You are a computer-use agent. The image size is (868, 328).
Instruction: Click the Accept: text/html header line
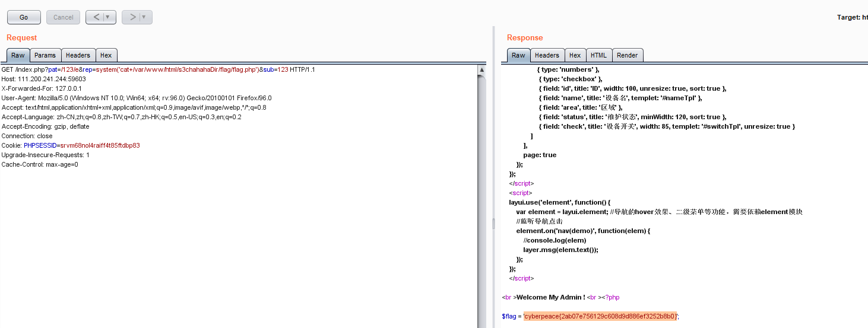(x=134, y=107)
